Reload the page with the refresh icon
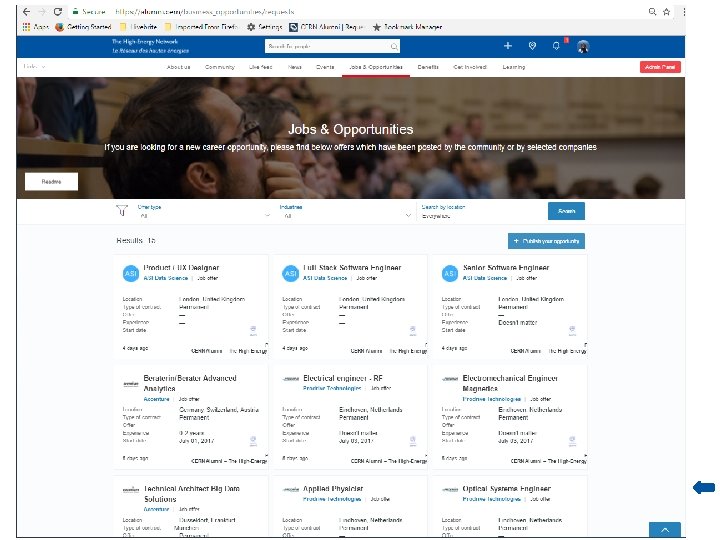Image resolution: width=720 pixels, height=540 pixels. coord(57,12)
